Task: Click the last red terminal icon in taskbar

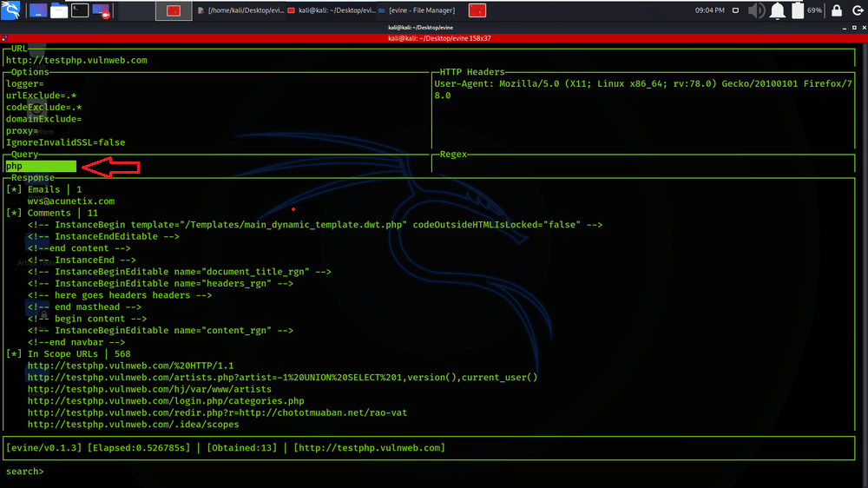Action: (x=477, y=10)
